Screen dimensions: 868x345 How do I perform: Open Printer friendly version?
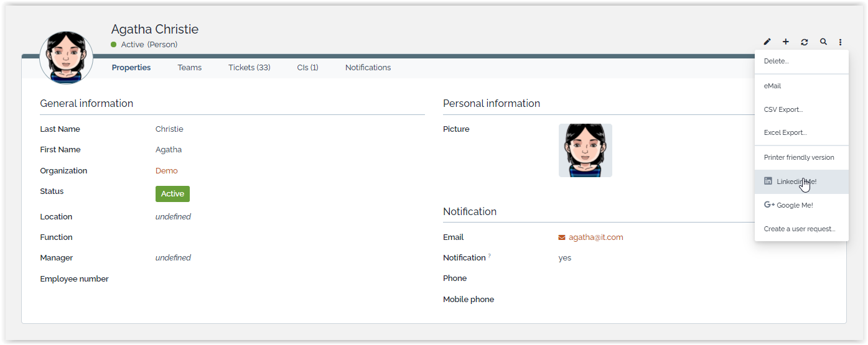point(798,158)
